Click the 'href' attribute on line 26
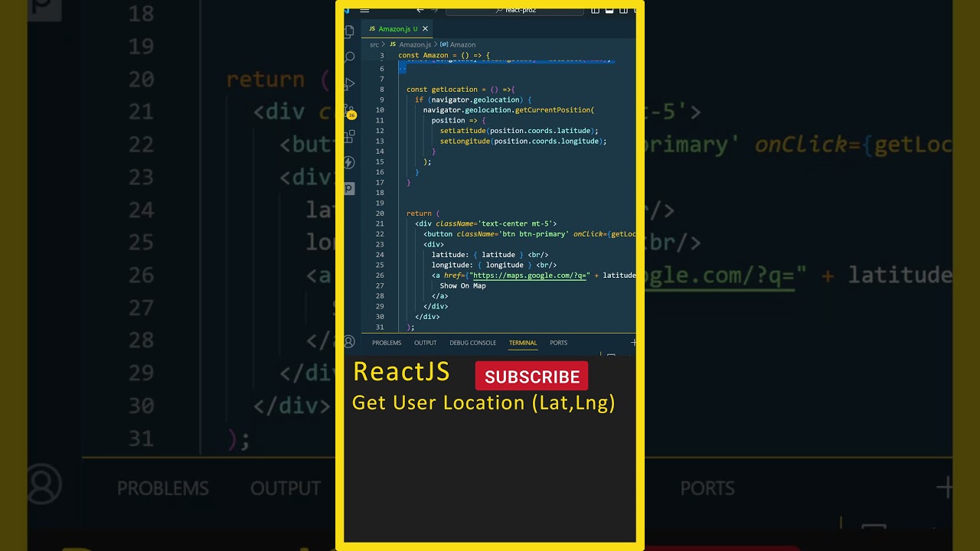 [452, 275]
